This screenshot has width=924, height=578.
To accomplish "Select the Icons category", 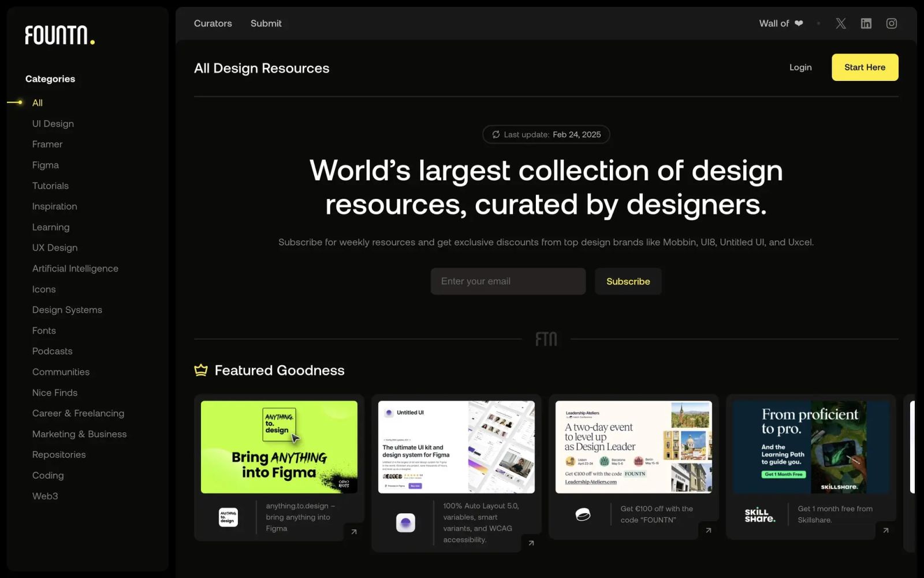I will (44, 289).
